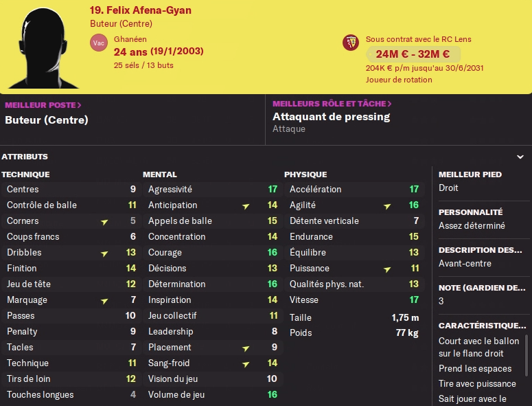
Task: Click the yellow arrow beside Puissance
Action: click(387, 269)
